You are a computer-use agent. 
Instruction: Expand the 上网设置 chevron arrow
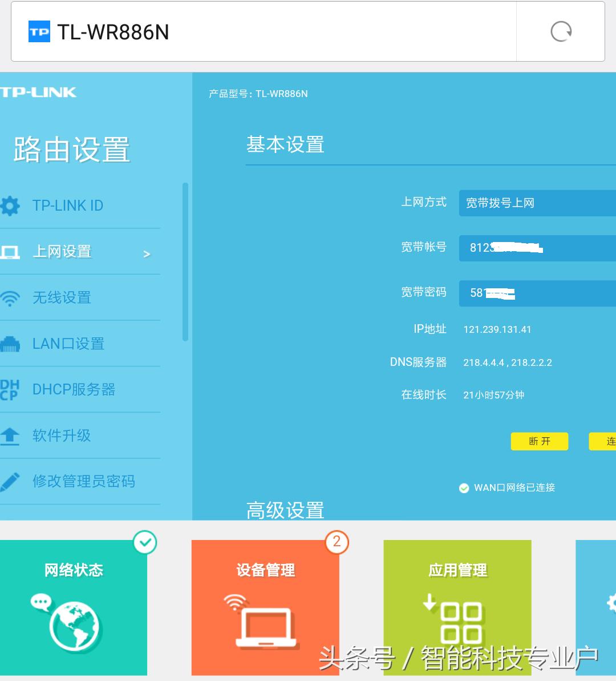147,253
